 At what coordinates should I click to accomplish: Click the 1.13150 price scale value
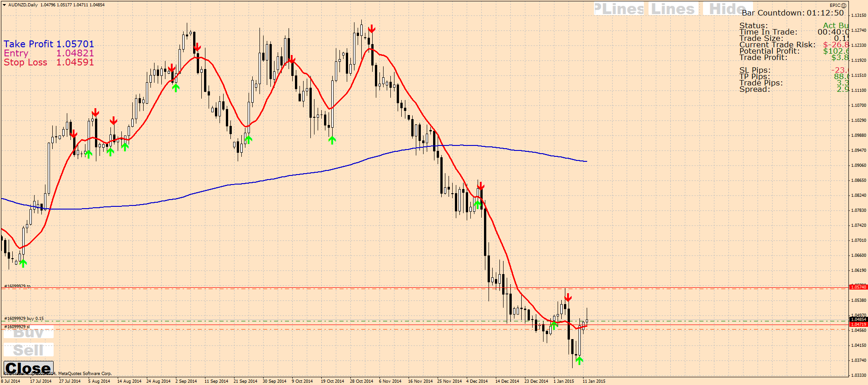(x=858, y=15)
